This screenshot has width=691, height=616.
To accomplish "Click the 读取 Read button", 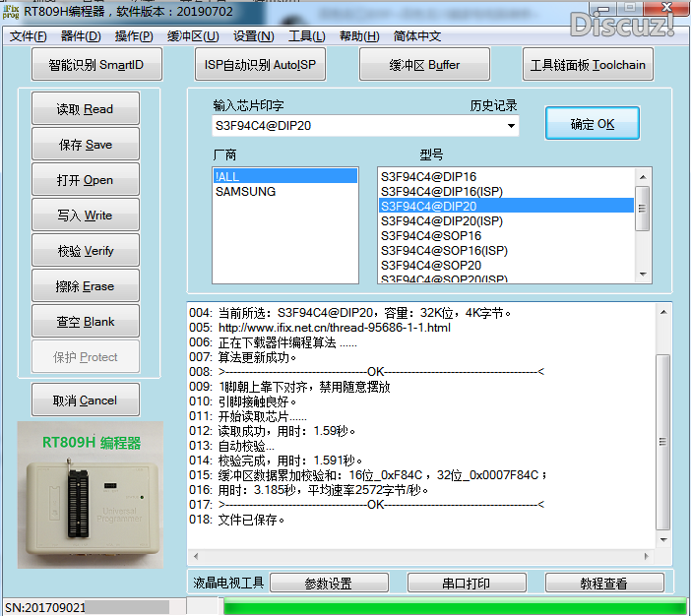I will click(86, 109).
